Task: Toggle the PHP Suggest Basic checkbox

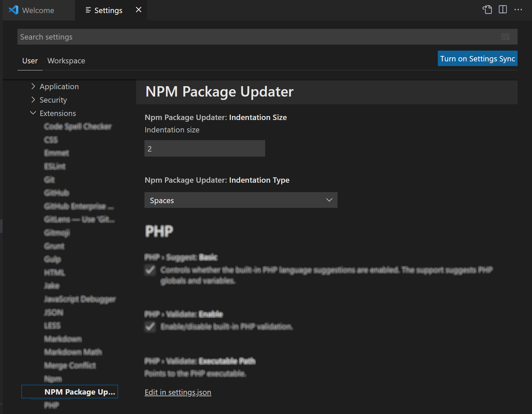Action: coord(150,270)
